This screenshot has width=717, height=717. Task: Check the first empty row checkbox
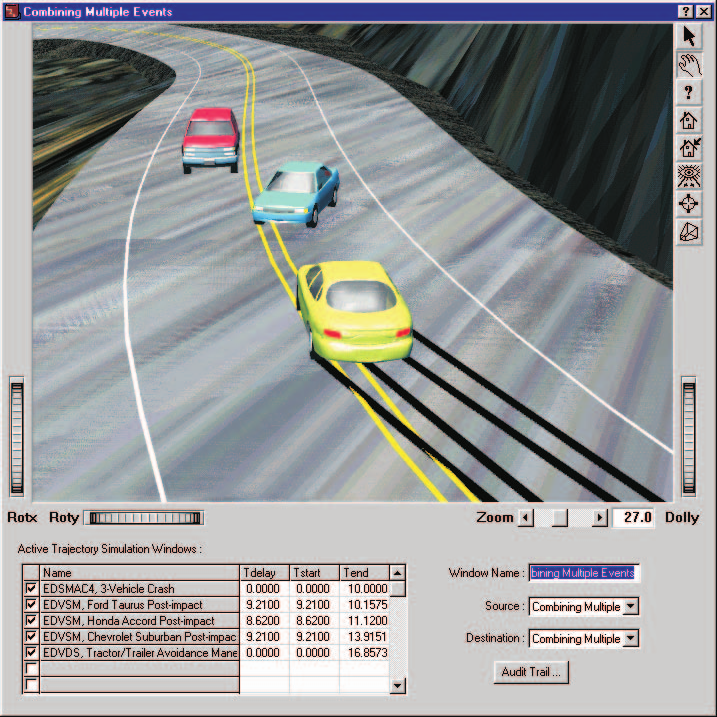tap(31, 669)
